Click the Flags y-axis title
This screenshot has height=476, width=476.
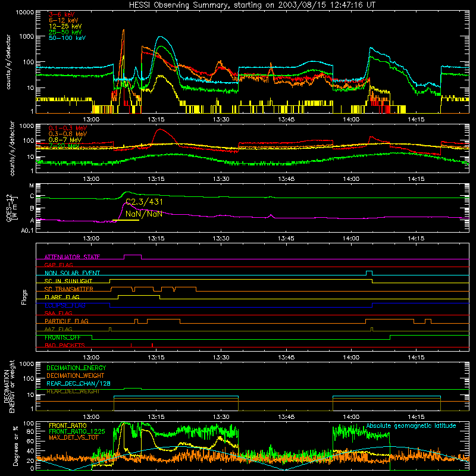pyautogui.click(x=24, y=297)
